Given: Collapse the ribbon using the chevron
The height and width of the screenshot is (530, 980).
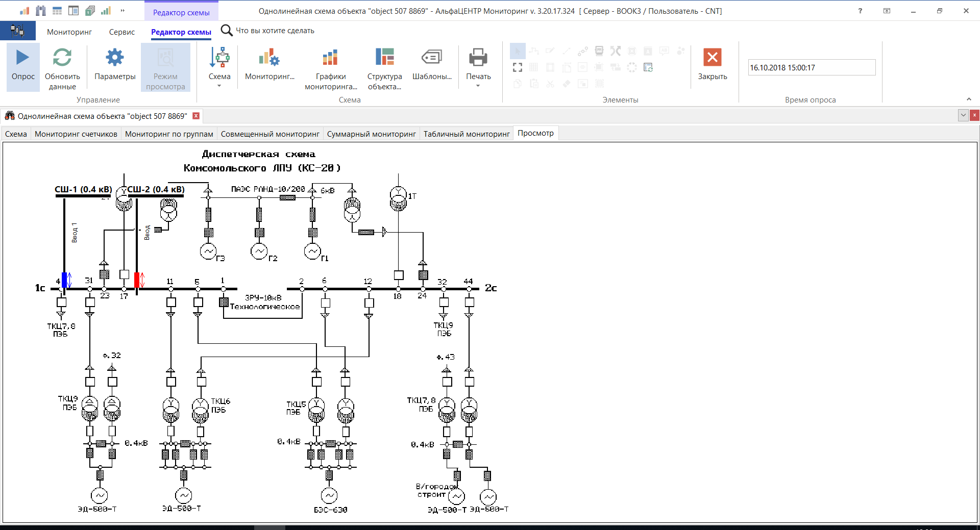Looking at the screenshot, I should [x=968, y=99].
